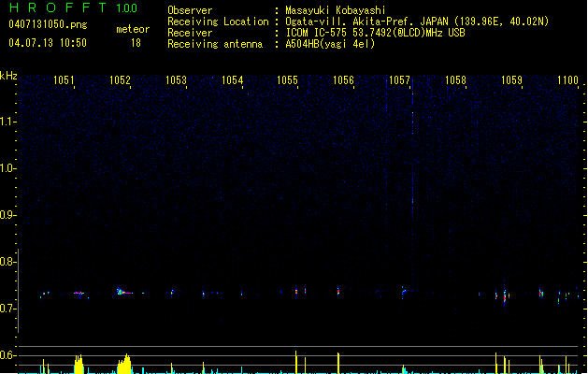Click the 0.6 kHz frequency label

tap(7, 355)
